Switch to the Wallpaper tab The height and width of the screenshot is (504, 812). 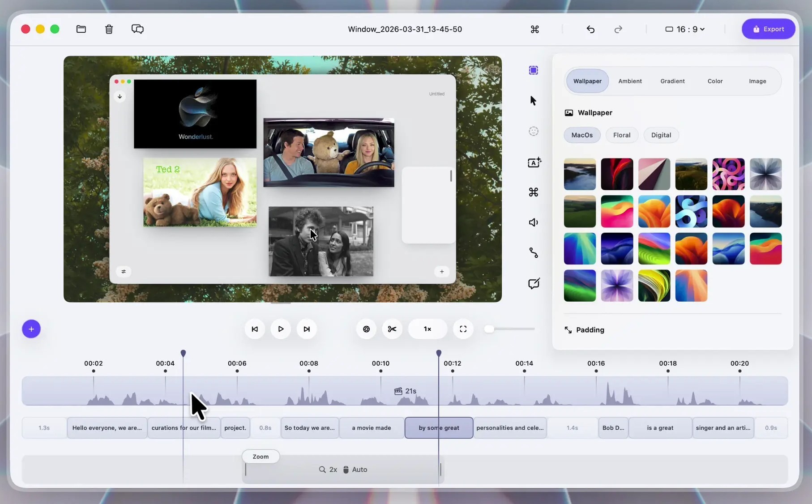tap(587, 81)
